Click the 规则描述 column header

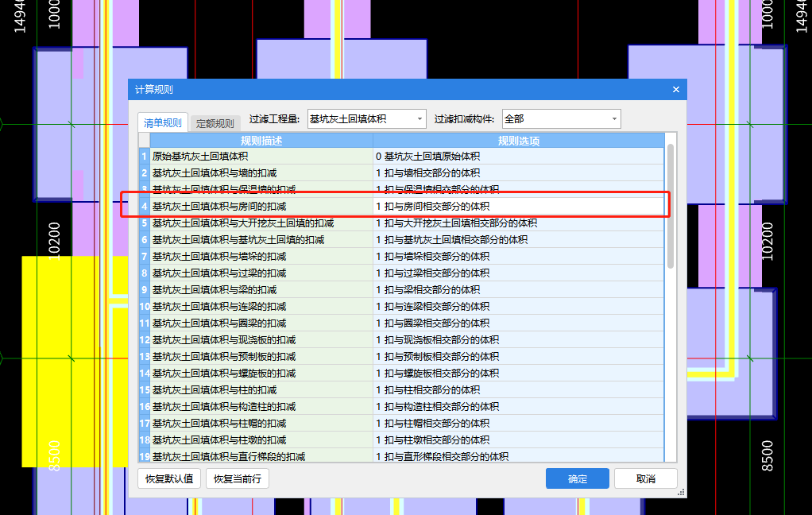pos(261,141)
